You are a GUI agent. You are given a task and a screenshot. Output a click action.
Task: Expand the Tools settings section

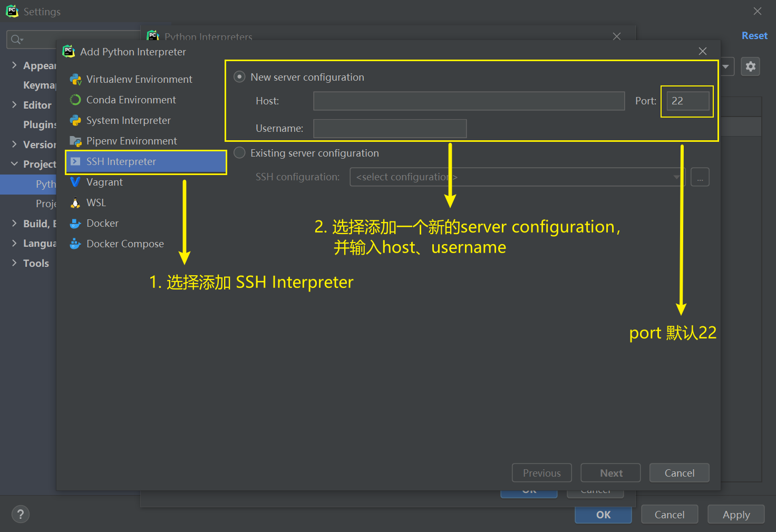point(14,263)
